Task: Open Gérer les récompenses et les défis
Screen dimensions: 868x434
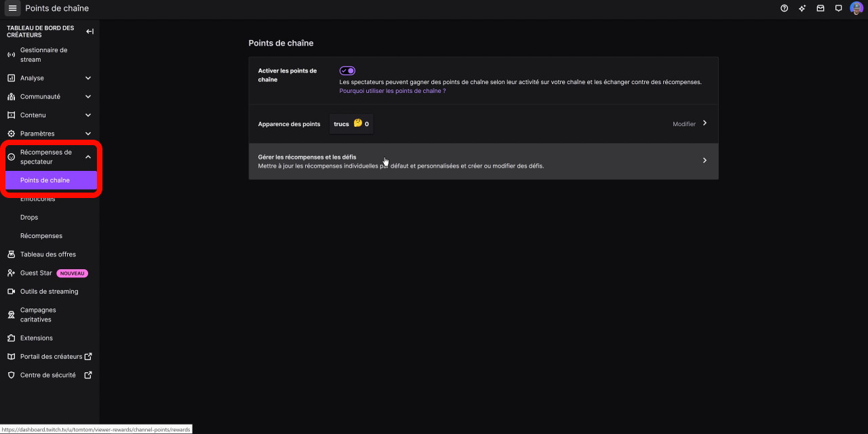Action: point(483,161)
